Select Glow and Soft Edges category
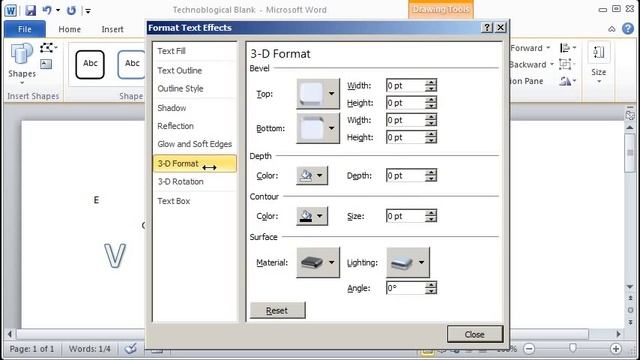 194,144
